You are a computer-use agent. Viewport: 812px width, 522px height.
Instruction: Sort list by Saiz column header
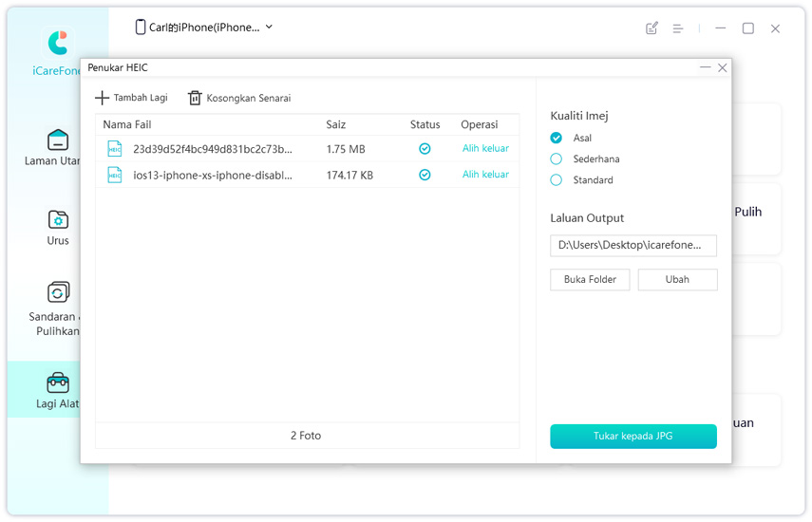click(336, 124)
